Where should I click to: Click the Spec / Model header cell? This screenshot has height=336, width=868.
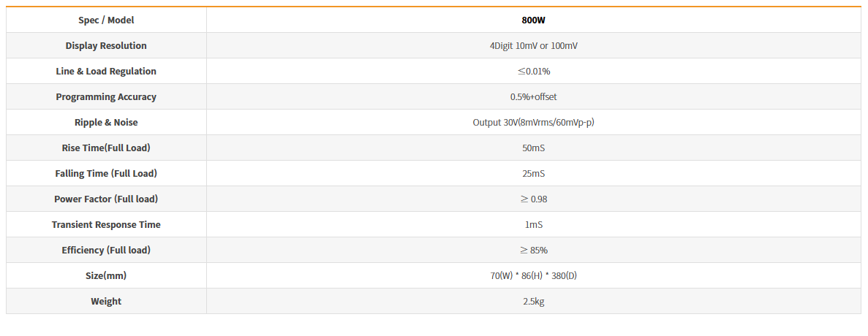106,20
